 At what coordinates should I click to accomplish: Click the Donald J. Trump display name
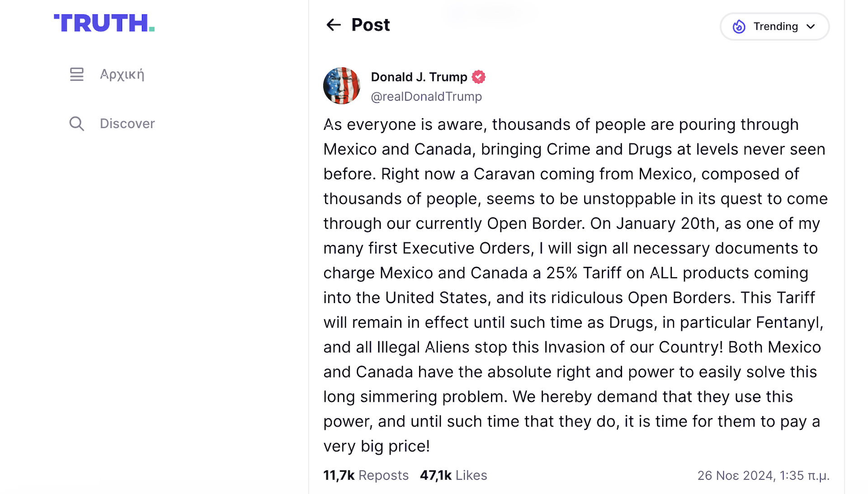[x=419, y=77]
